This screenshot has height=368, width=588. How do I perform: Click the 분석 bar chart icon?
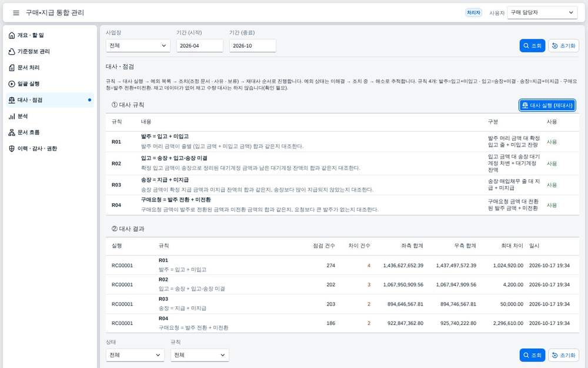click(x=12, y=117)
